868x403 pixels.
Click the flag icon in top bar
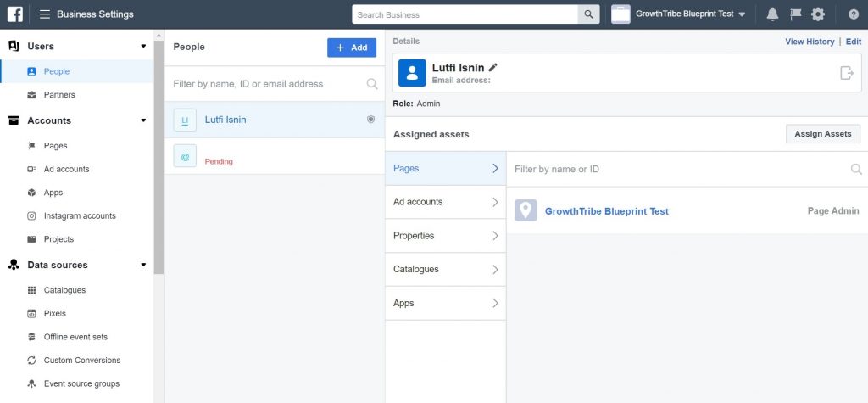(x=795, y=14)
